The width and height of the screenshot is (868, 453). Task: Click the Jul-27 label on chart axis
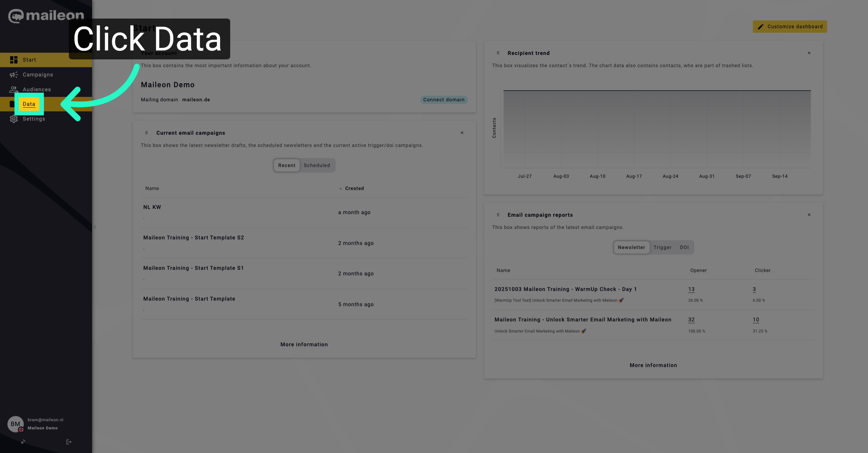click(525, 176)
